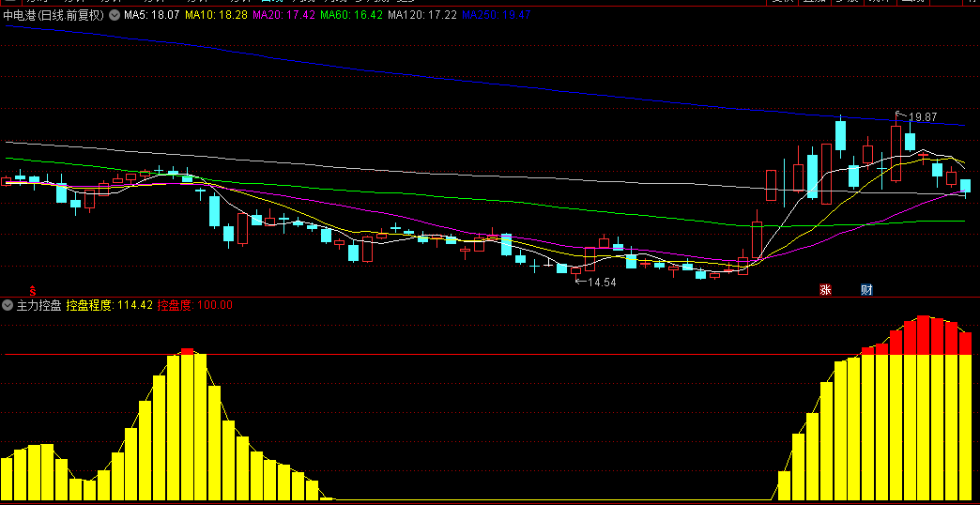Click the magenta MA20: 17.42 label
The image size is (980, 505).
(x=283, y=16)
